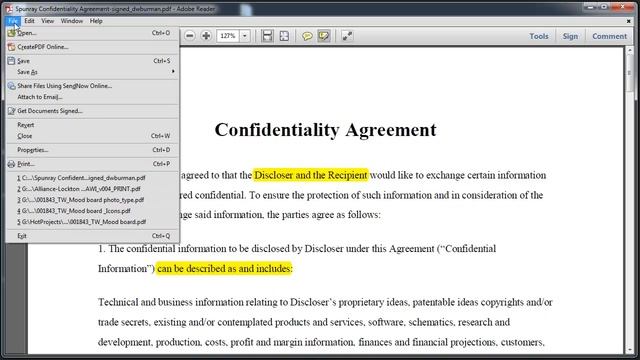Viewport: 640px width, 360px height.
Task: Open the Comment pane
Action: click(609, 36)
